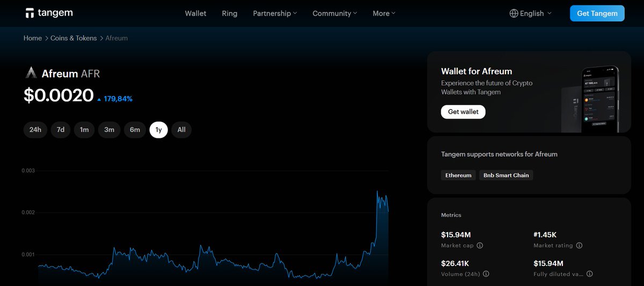
Task: Click the Afreum breadcrumb
Action: [x=116, y=38]
